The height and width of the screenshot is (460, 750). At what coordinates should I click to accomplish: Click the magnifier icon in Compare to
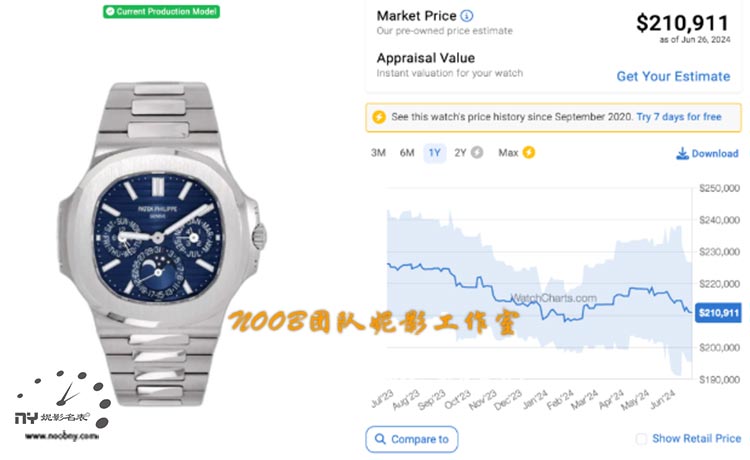[380, 439]
